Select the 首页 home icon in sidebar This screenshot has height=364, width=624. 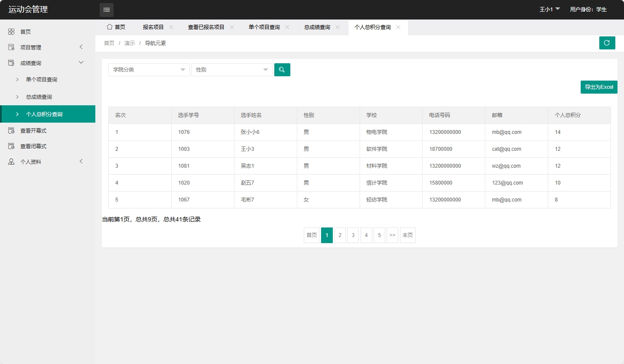(11, 31)
